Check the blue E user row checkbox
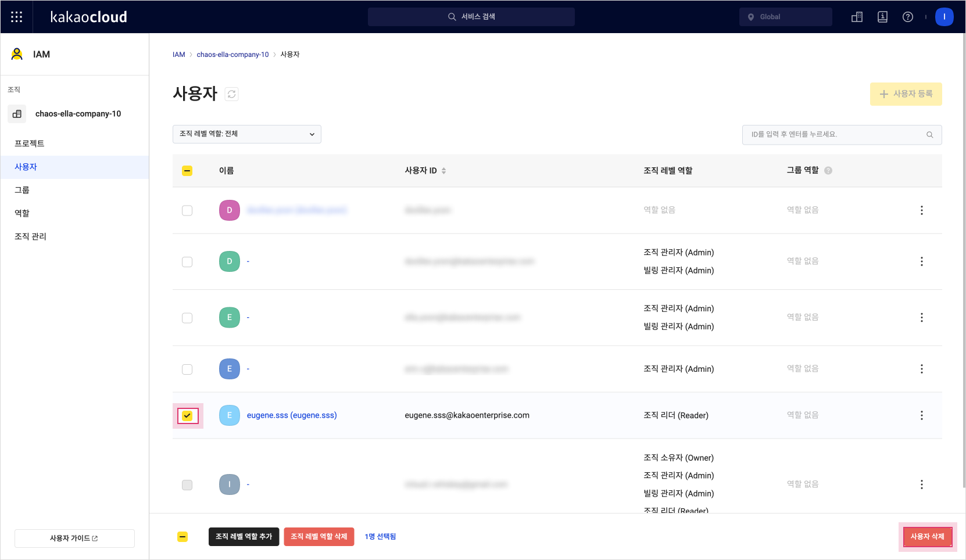 [187, 369]
